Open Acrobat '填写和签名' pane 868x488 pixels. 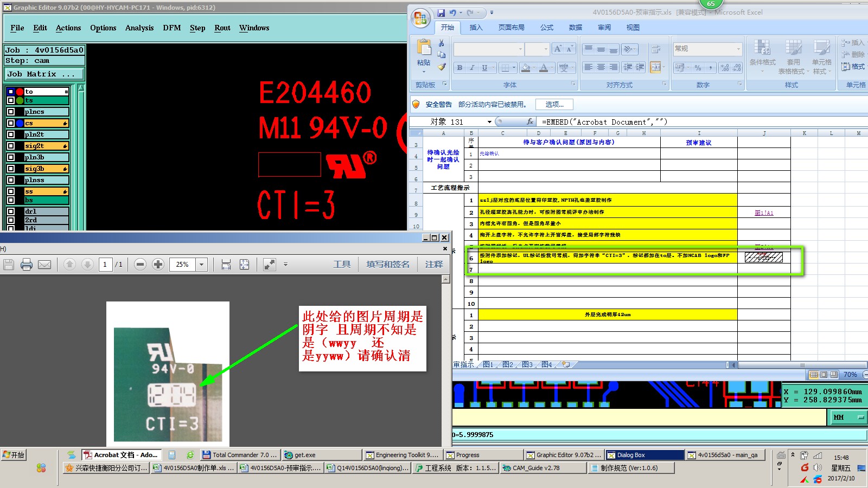(387, 264)
